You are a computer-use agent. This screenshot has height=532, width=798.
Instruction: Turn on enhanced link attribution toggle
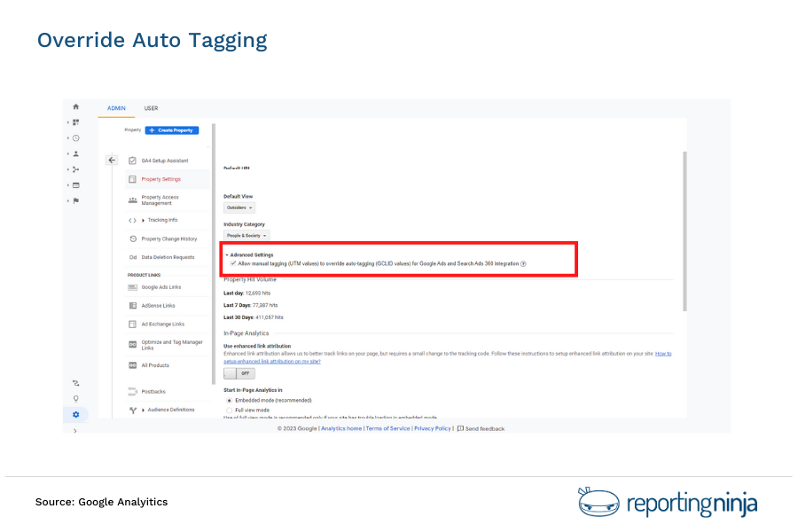[x=238, y=372]
